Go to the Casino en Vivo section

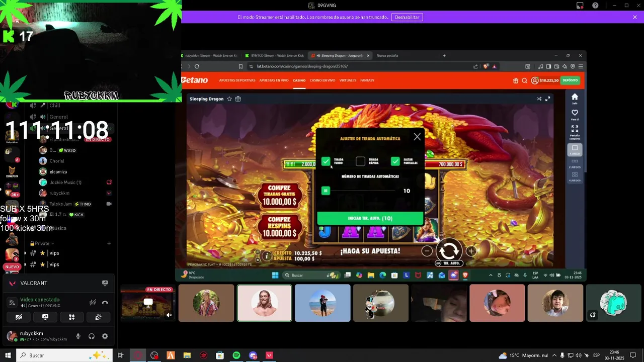(x=323, y=80)
